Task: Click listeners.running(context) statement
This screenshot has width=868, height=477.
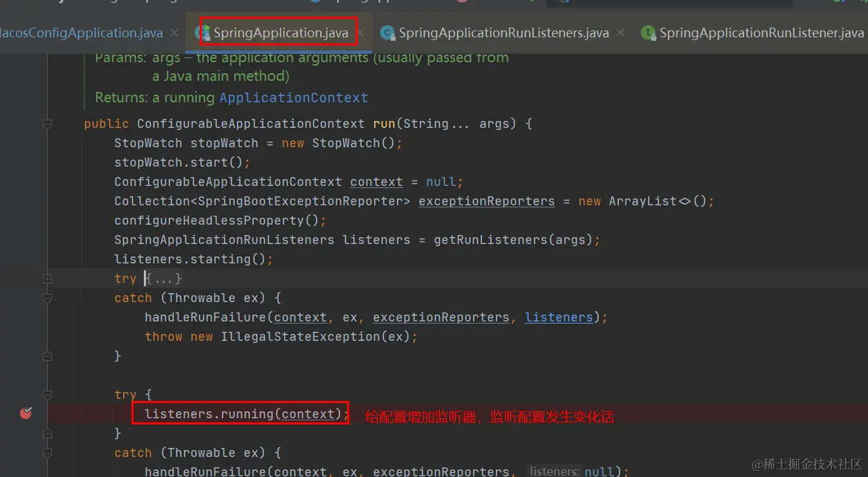Action: pyautogui.click(x=247, y=414)
